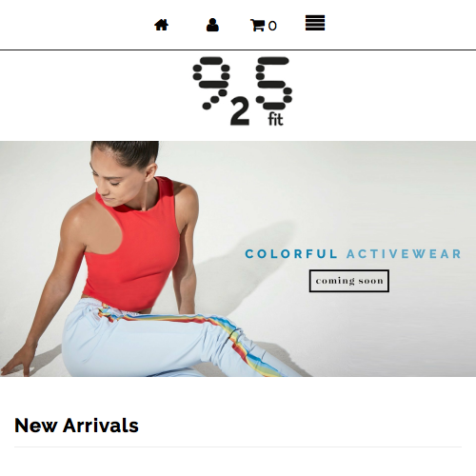Image resolution: width=476 pixels, height=476 pixels.
Task: View the shopping cart icon
Action: click(x=257, y=26)
